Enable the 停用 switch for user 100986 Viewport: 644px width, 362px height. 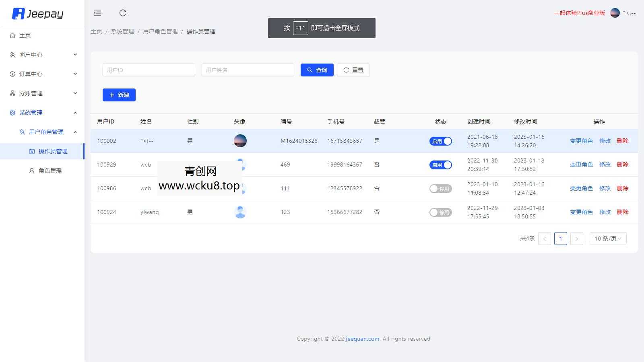440,188
